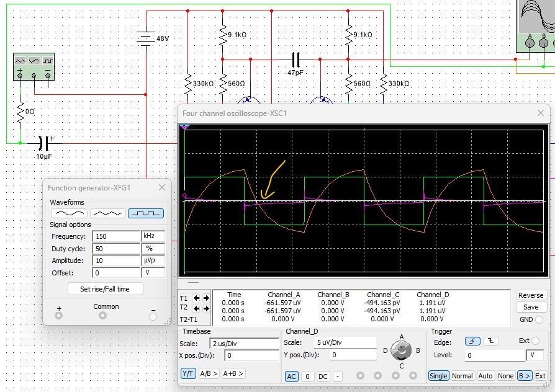Close the Four channel oscilloscope window
Screen dimensions: 555x392
pyautogui.click(x=541, y=113)
